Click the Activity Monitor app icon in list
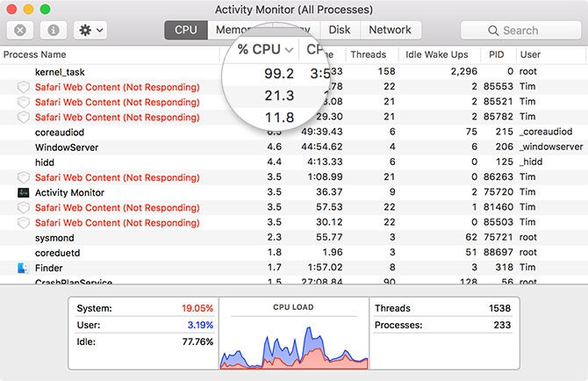Image resolution: width=588 pixels, height=381 pixels. pos(23,192)
